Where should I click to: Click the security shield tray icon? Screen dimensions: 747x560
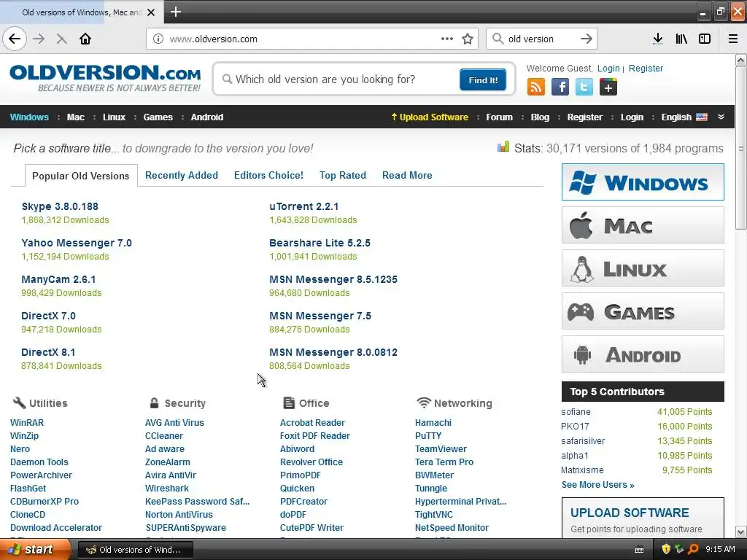click(666, 550)
